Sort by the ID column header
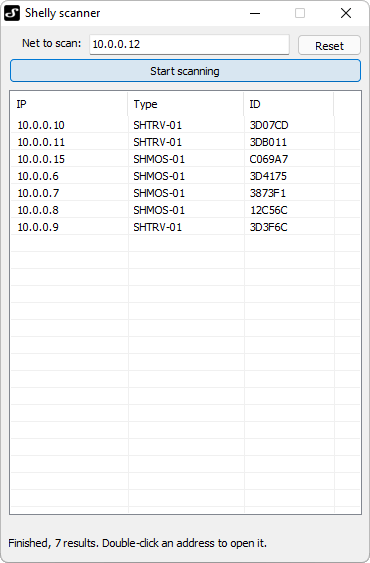The image size is (370, 563). [x=289, y=104]
